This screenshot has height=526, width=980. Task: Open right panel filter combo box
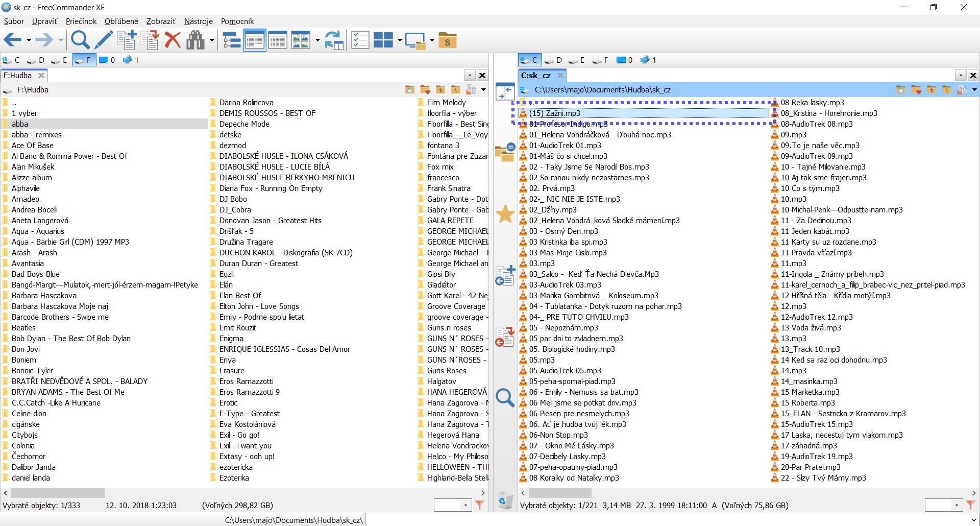(943, 505)
